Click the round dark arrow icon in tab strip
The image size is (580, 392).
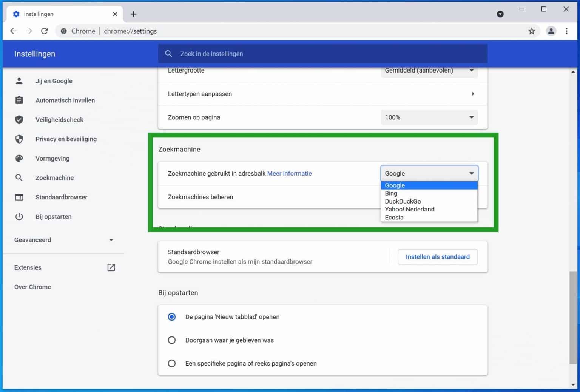(500, 14)
